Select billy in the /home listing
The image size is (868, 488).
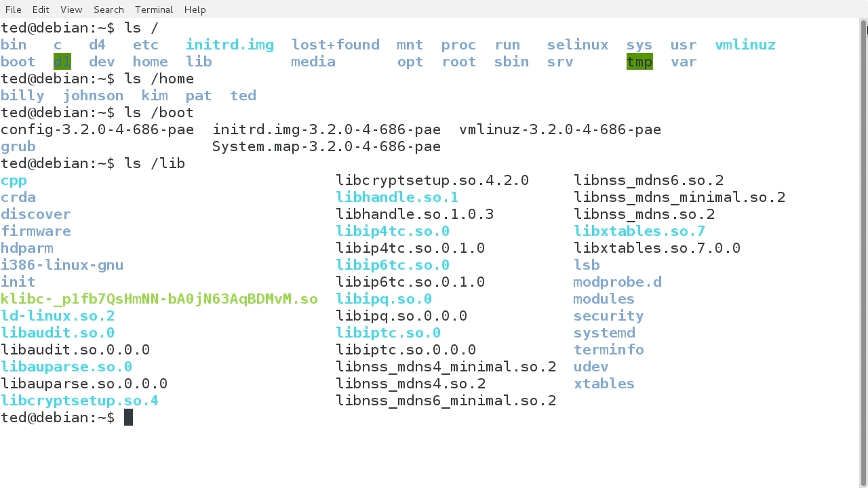[22, 96]
